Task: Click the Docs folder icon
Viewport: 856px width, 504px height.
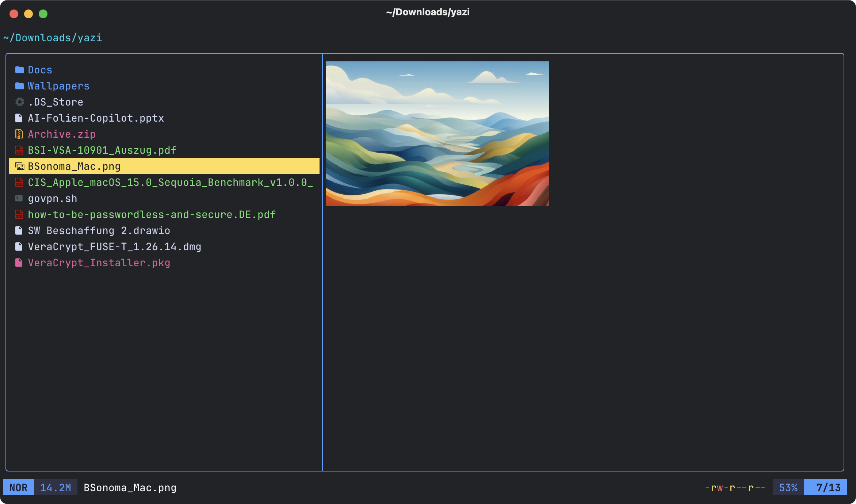Action: click(x=19, y=70)
